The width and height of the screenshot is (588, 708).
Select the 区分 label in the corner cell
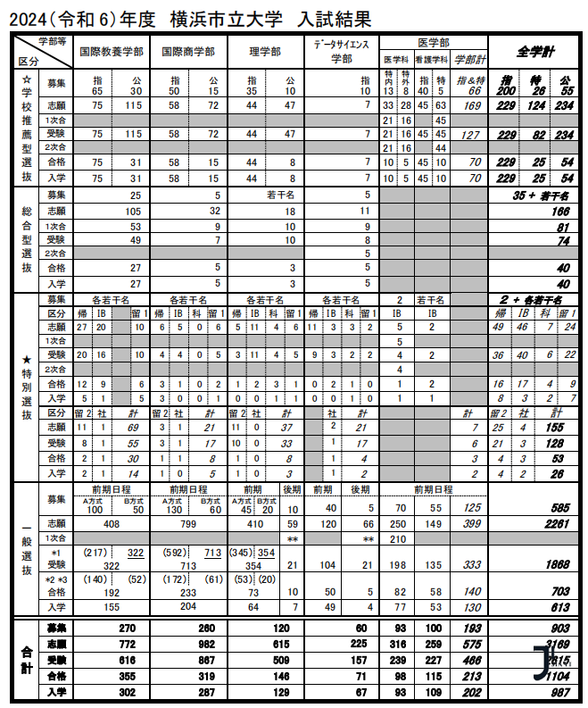coord(28,62)
